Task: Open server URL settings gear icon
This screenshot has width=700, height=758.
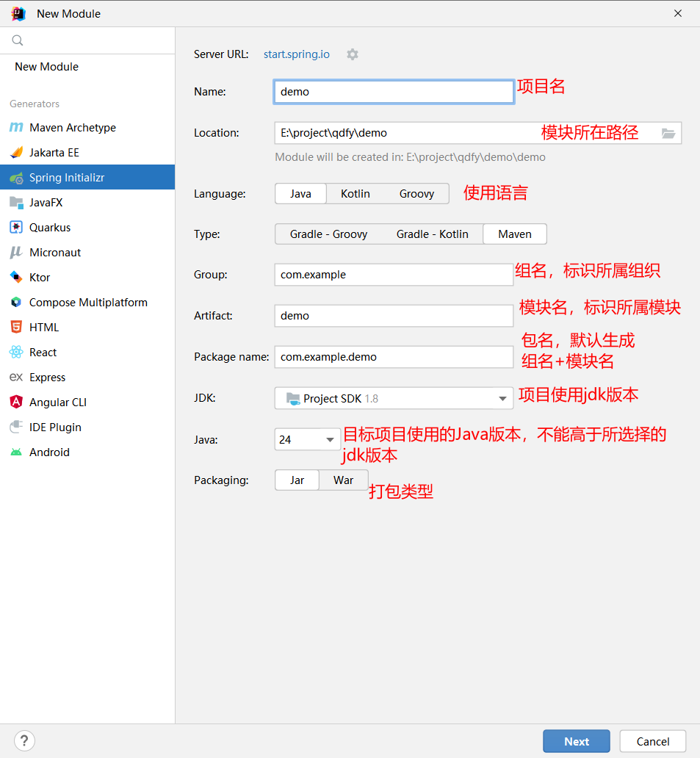Action: (x=353, y=54)
